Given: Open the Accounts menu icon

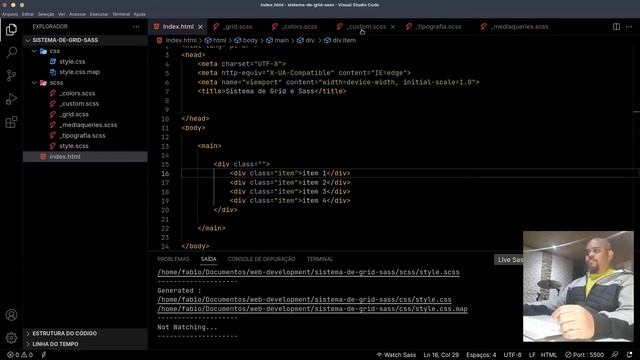Looking at the screenshot, I should point(11,315).
